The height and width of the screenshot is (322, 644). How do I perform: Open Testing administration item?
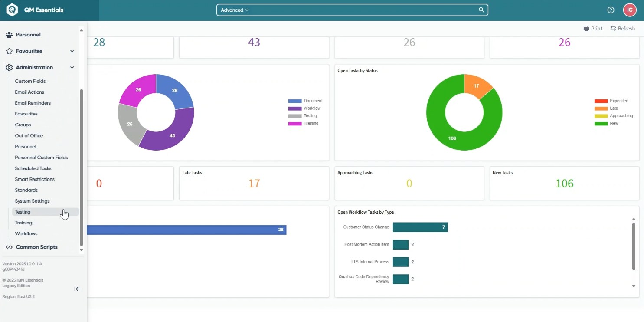46,212
